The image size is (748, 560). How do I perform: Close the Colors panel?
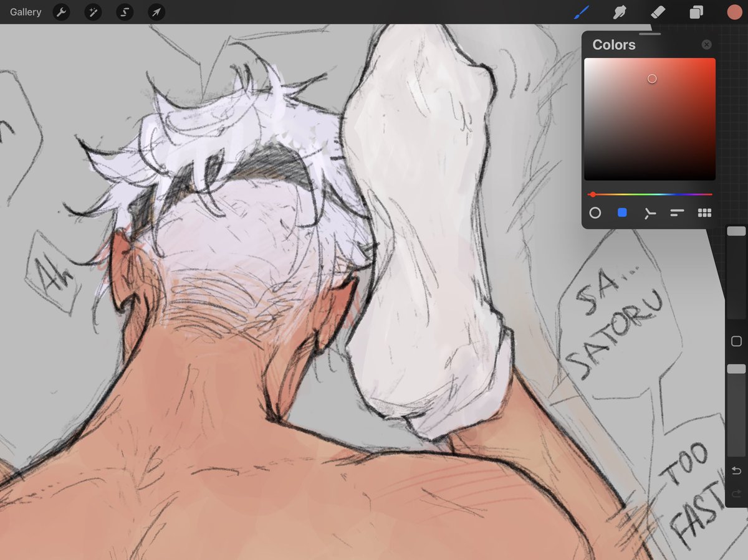pyautogui.click(x=706, y=45)
